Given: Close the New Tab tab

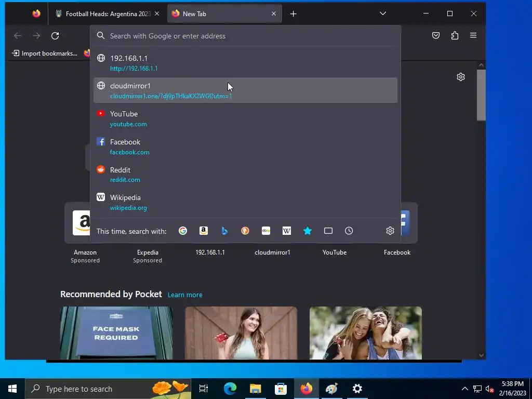Looking at the screenshot, I should coord(274,14).
